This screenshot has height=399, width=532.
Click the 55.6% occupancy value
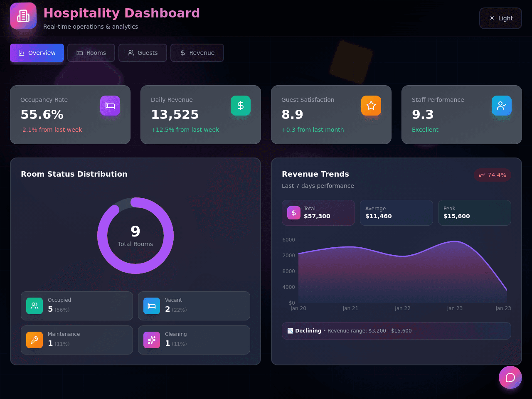42,114
